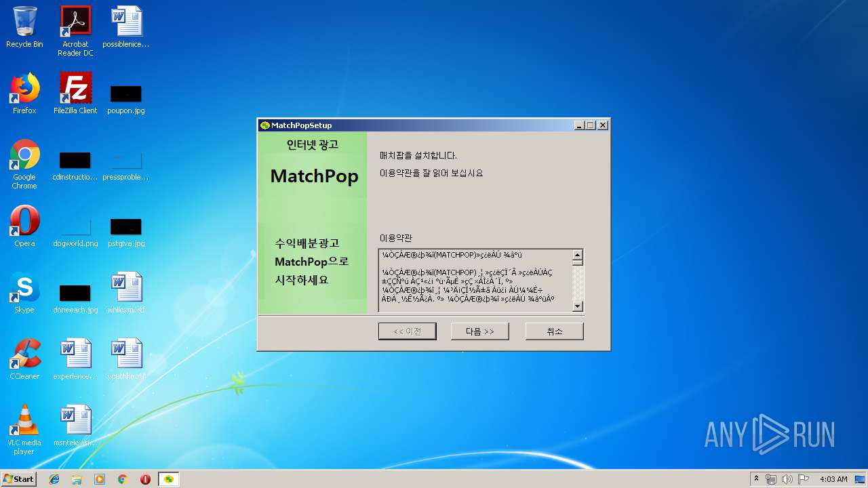Viewport: 868px width, 488px height.
Task: Launch Firefox from the desktop
Action: click(24, 94)
